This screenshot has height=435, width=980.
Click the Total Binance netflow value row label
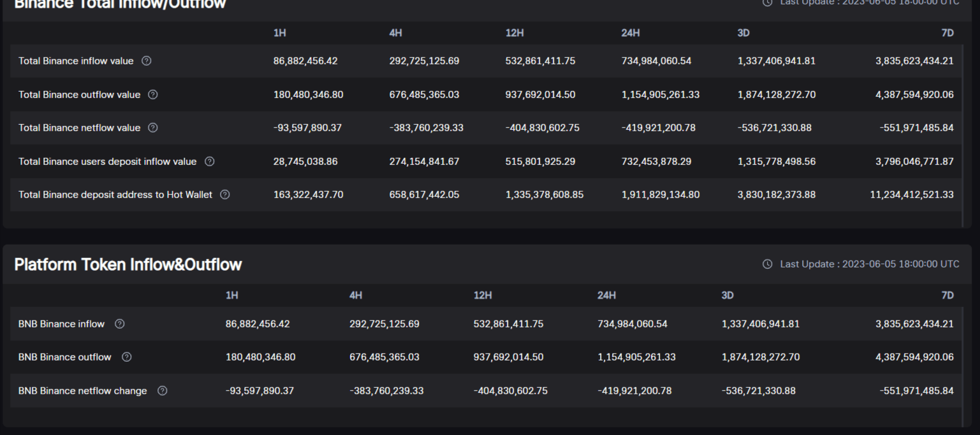pyautogui.click(x=79, y=127)
